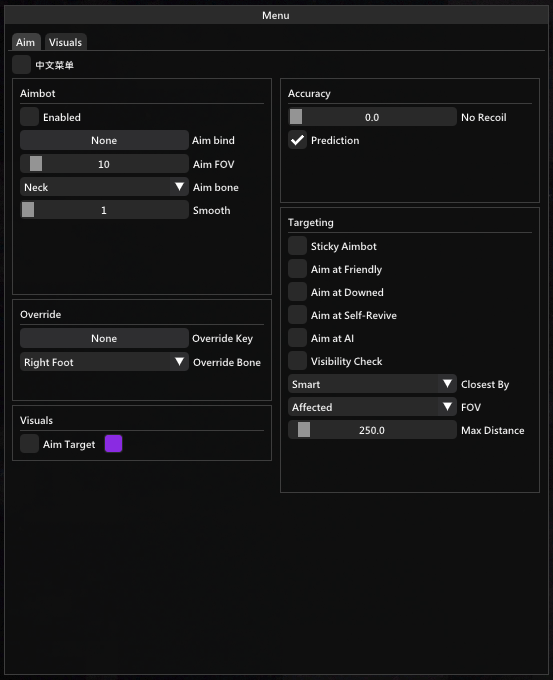The height and width of the screenshot is (680, 553).
Task: Open the Aim bone Neck dropdown
Action: pos(104,187)
